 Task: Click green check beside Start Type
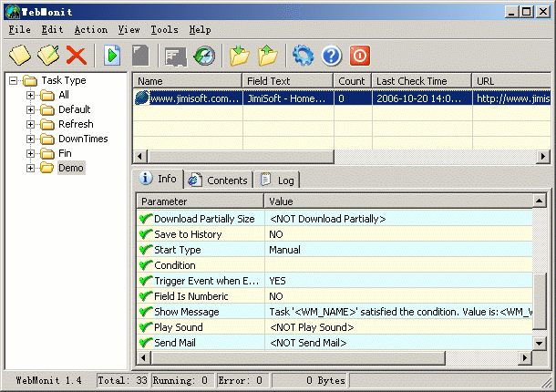coord(146,250)
